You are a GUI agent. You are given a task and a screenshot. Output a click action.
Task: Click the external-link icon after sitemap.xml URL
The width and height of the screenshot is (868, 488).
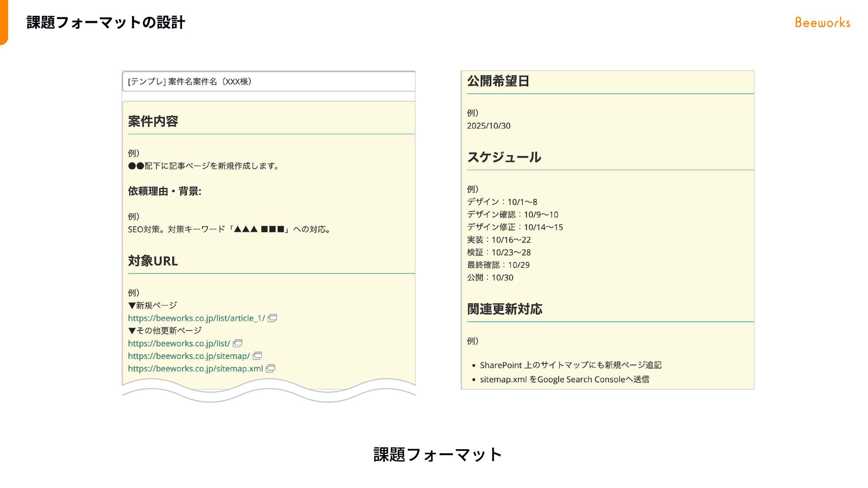pyautogui.click(x=270, y=369)
